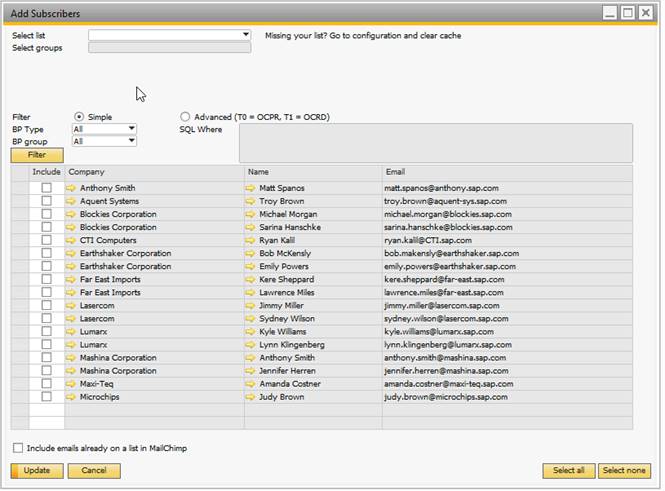
Task: Open link arrow beside Judy Brown
Action: click(x=251, y=397)
